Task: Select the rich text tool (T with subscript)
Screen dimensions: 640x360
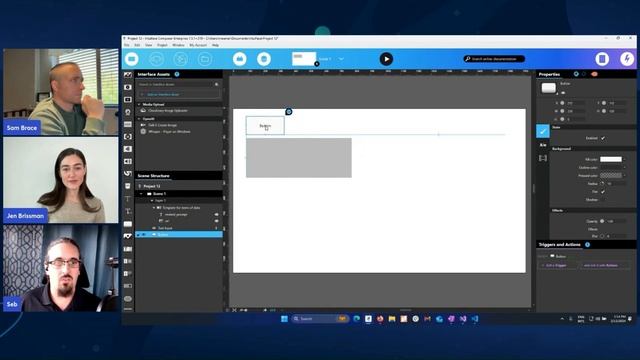Action: pyautogui.click(x=128, y=211)
